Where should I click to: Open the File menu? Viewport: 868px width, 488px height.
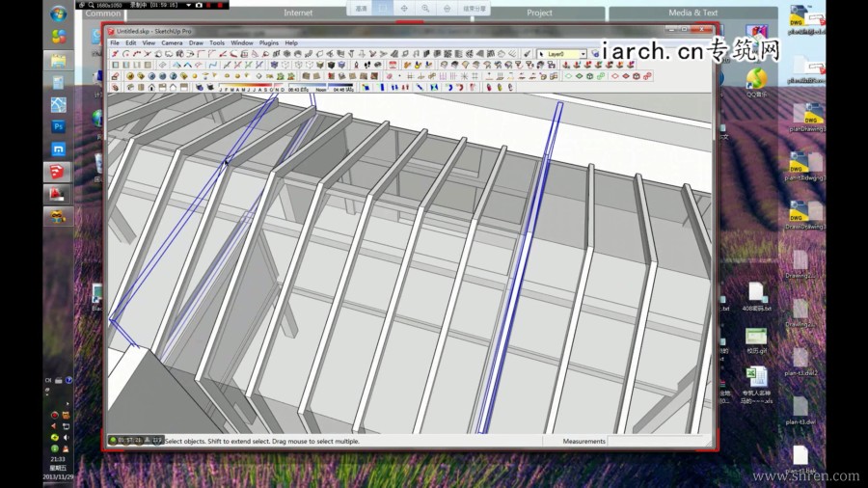point(115,42)
